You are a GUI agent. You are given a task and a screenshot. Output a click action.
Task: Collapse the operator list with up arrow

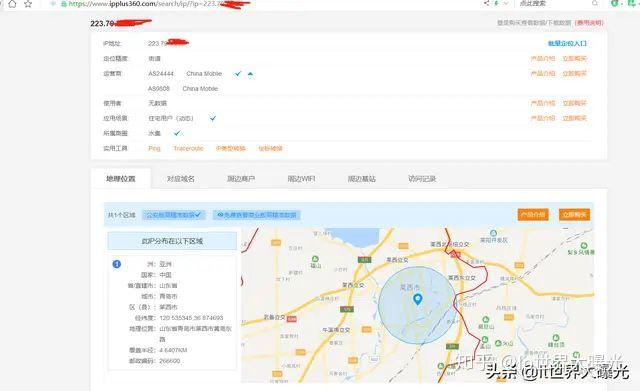click(x=251, y=73)
